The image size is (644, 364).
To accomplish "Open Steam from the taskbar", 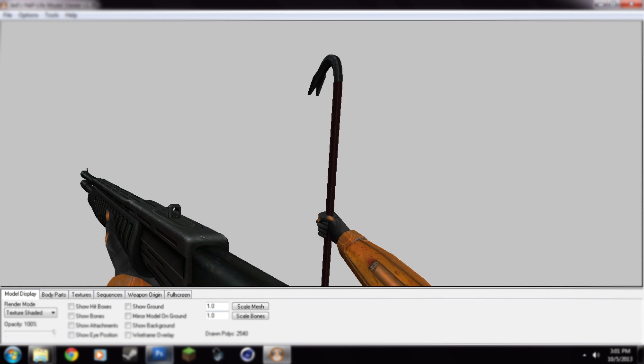I will point(130,355).
